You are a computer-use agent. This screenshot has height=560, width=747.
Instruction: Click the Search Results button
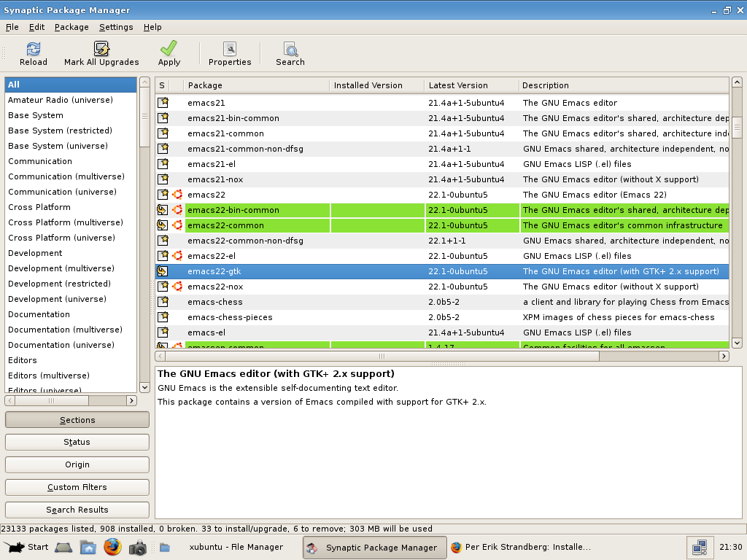(x=77, y=510)
